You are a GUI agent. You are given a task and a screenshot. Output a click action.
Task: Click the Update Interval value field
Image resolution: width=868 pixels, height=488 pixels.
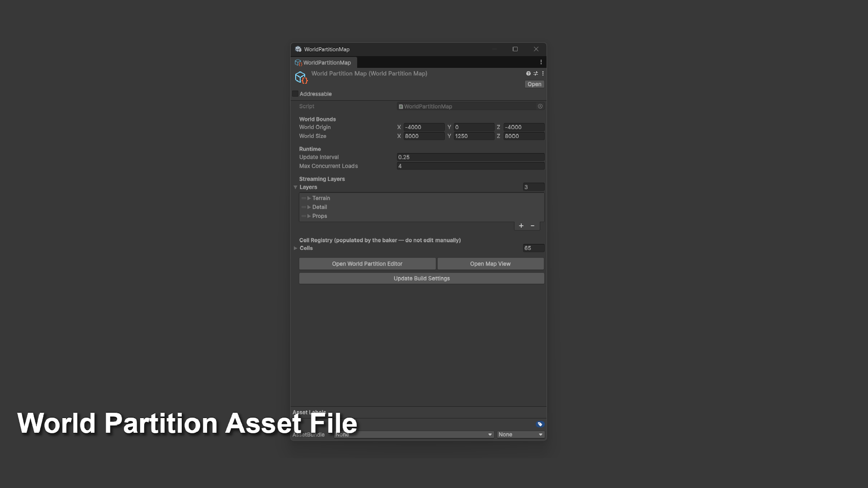point(471,157)
